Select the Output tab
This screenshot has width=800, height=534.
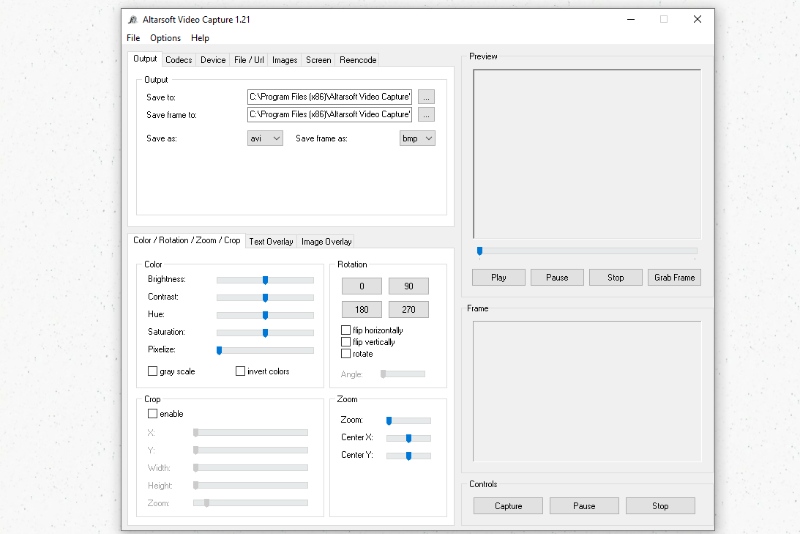click(145, 59)
